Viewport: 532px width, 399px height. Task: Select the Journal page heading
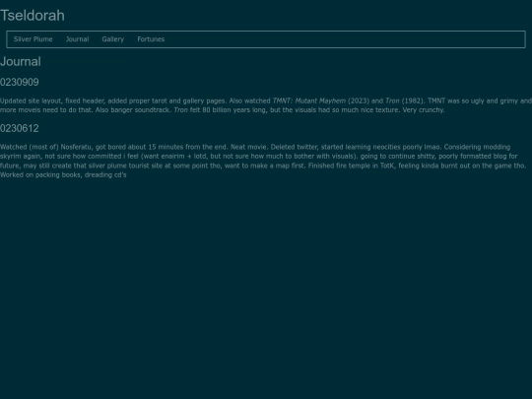pyautogui.click(x=21, y=62)
